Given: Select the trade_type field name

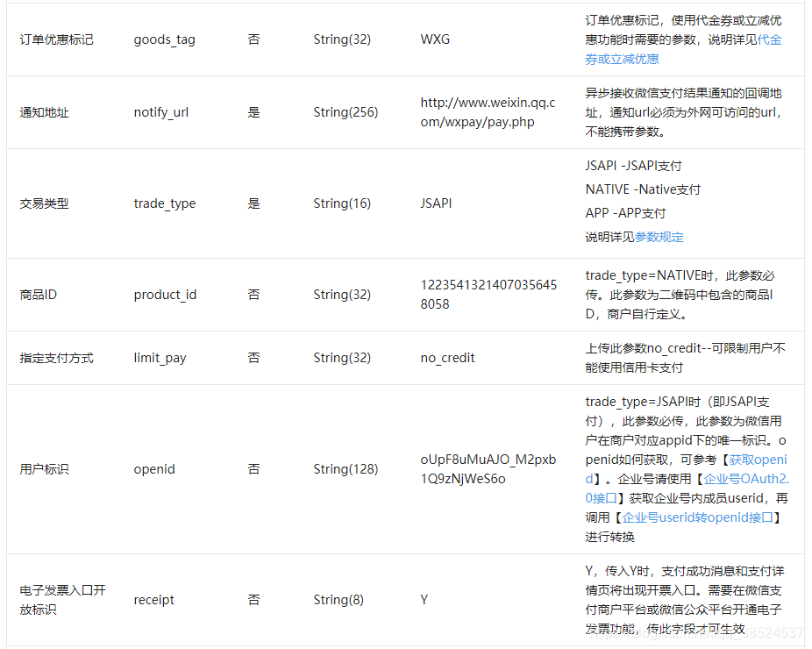Looking at the screenshot, I should click(x=165, y=203).
